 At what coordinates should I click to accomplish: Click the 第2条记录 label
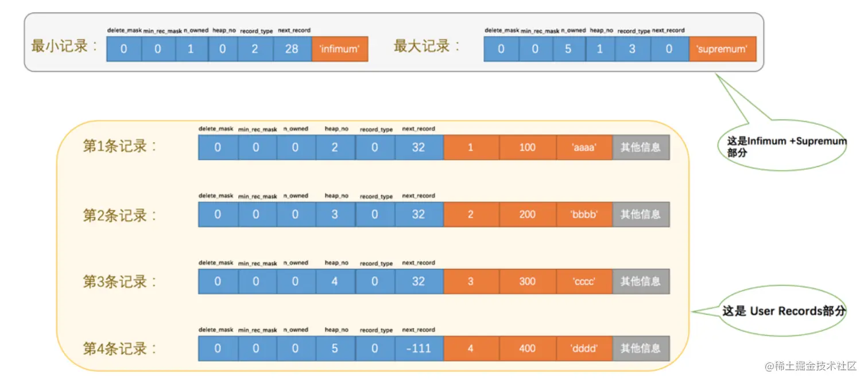pos(121,216)
